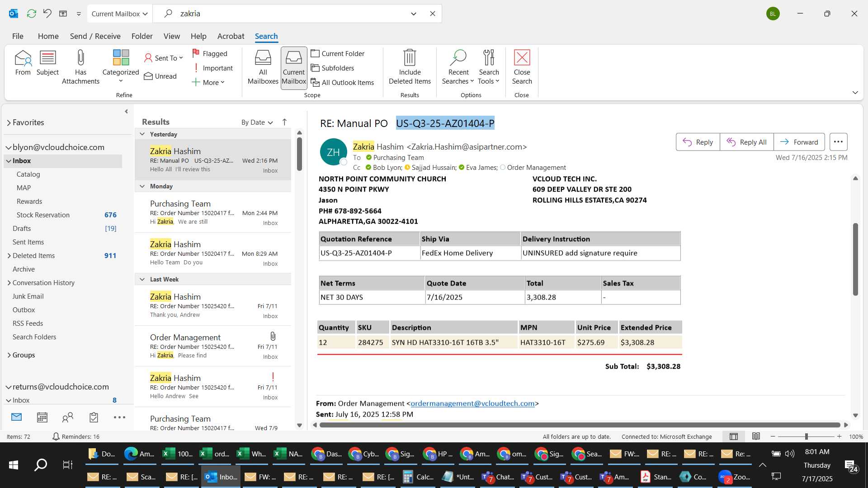868x488 pixels.
Task: Open the More actions ellipsis button
Action: 838,142
